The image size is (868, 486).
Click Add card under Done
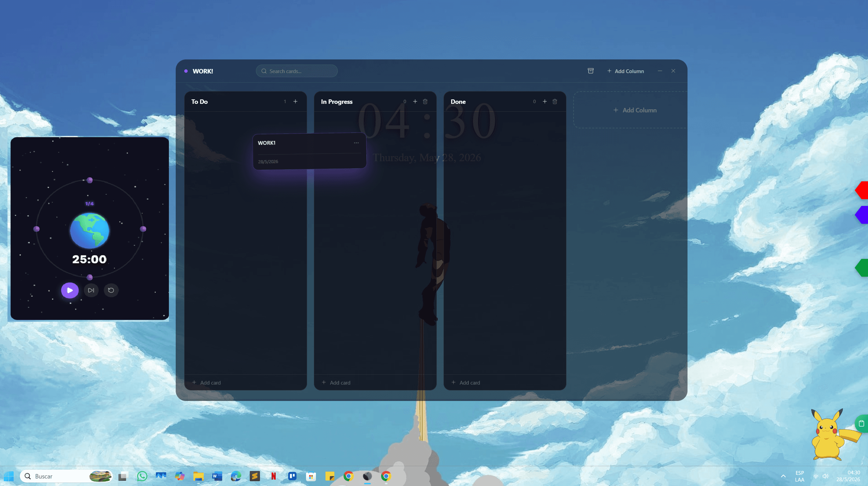point(466,383)
